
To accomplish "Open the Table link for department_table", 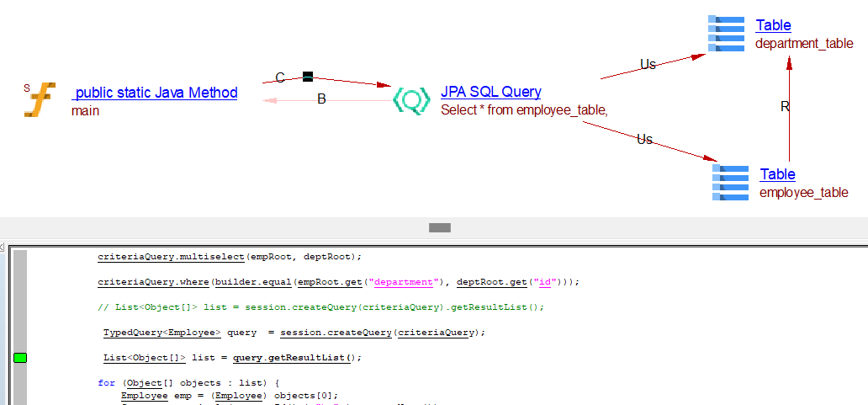I will 773,25.
